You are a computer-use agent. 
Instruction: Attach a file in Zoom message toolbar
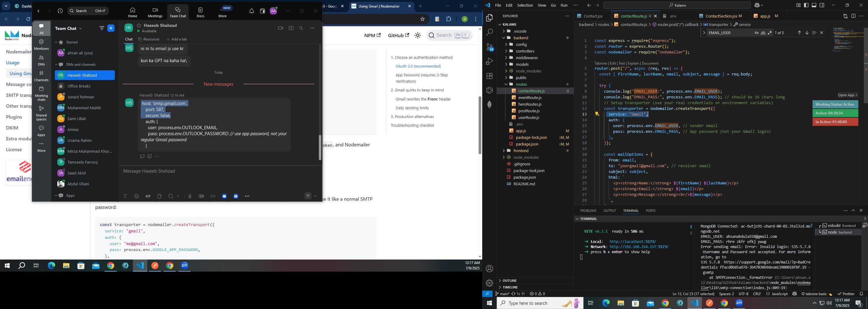tap(159, 196)
